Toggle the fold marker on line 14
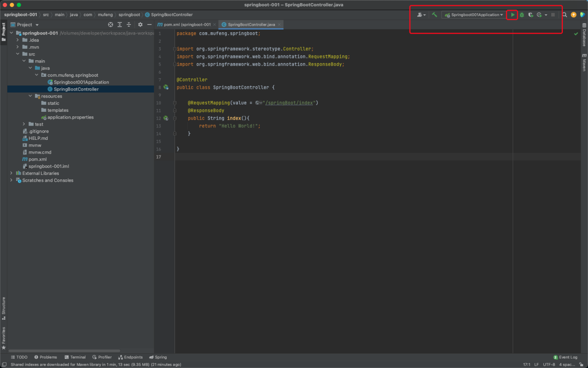Image resolution: width=588 pixels, height=368 pixels. [x=175, y=133]
